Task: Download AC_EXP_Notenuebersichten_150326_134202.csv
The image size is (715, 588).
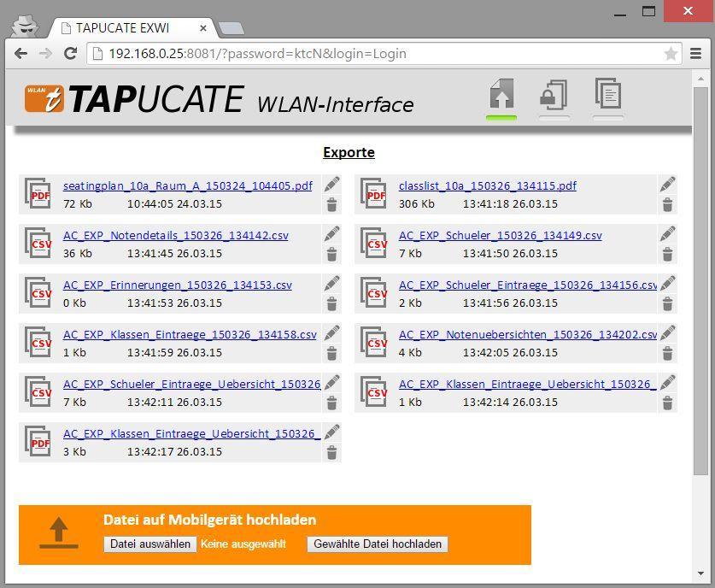Action: click(528, 335)
